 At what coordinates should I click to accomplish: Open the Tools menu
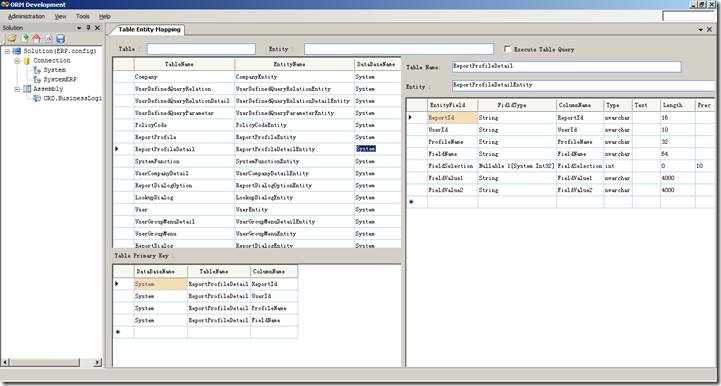[x=83, y=16]
